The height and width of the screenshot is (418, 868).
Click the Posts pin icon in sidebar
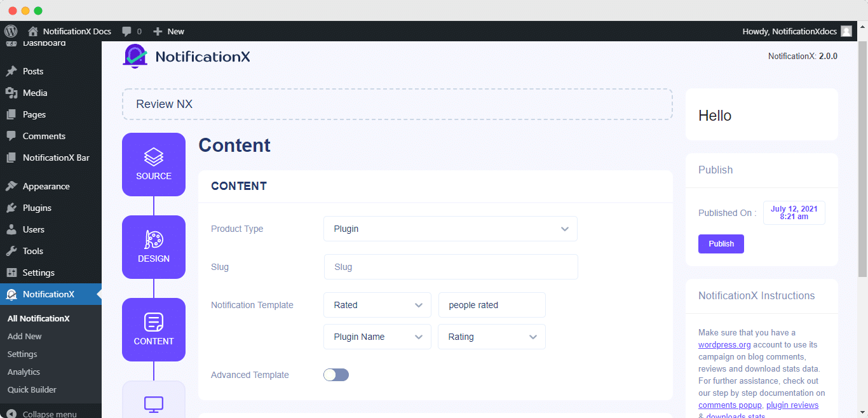(11, 71)
